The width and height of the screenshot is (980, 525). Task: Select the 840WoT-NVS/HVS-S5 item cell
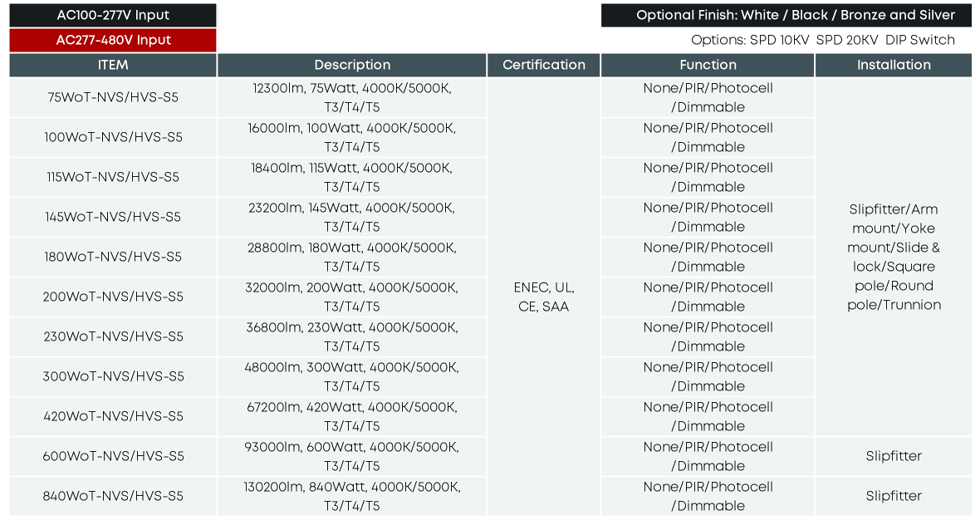point(113,496)
